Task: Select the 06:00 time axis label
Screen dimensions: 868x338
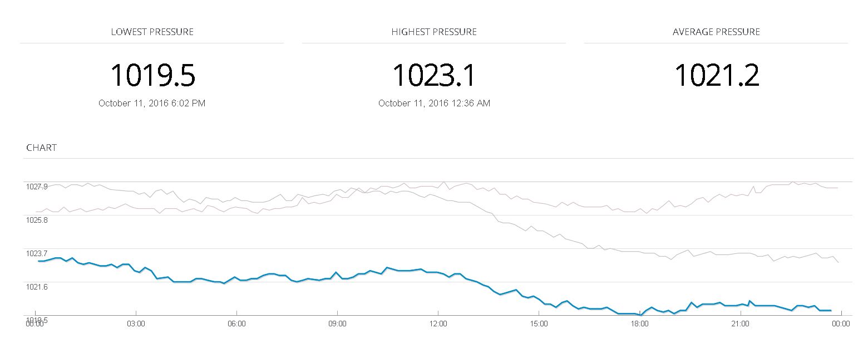Action: point(236,323)
